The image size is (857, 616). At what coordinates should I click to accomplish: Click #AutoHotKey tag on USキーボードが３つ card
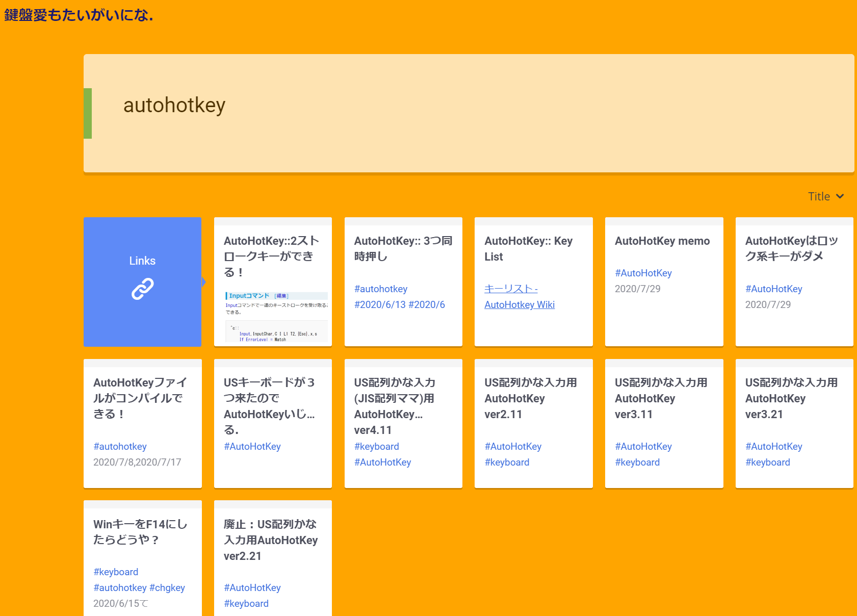pyautogui.click(x=252, y=447)
